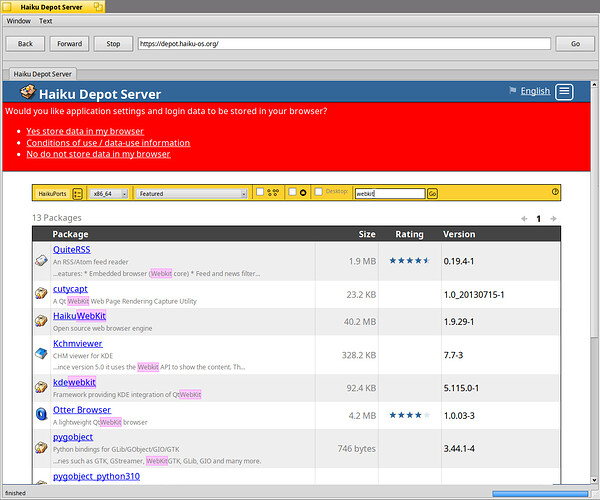Go to previous results page arrow
Screen dimensions: 600x500
(x=524, y=219)
